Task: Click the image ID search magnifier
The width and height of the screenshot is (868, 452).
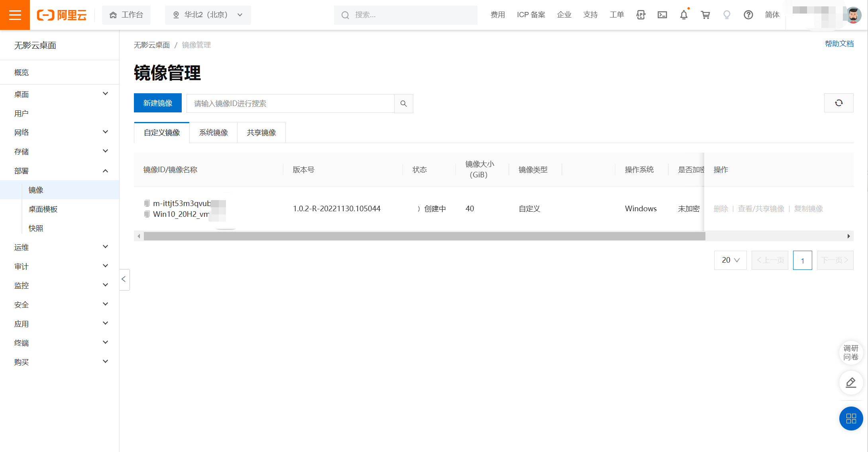Action: click(403, 104)
